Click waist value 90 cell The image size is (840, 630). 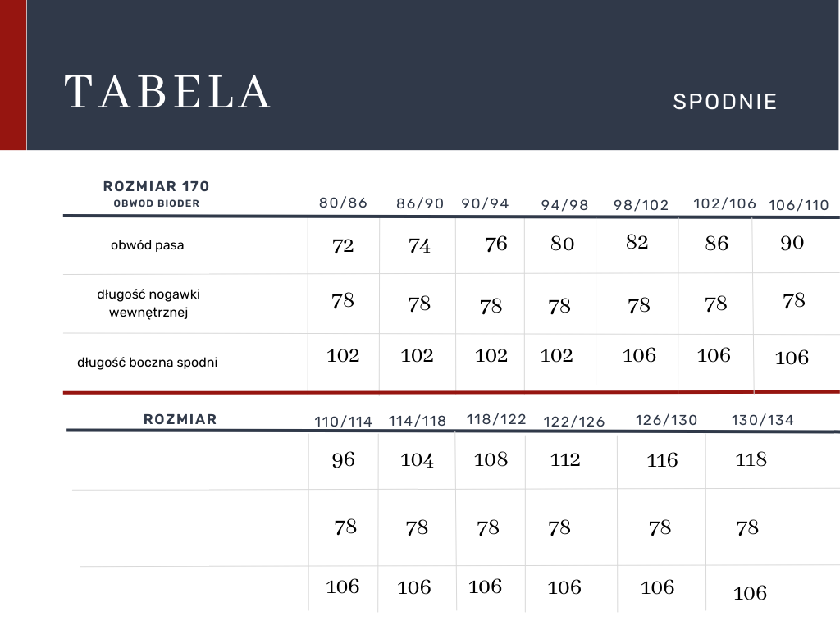[x=792, y=243]
